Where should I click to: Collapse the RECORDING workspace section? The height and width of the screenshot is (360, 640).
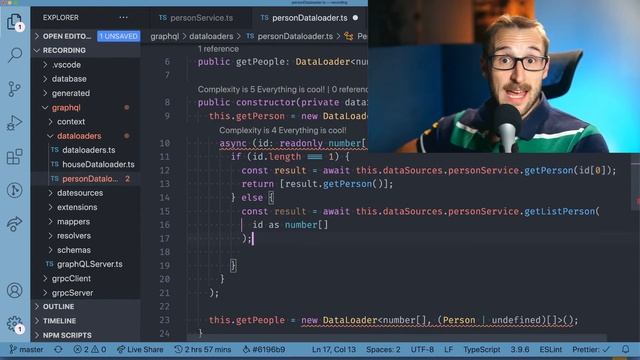click(86, 50)
